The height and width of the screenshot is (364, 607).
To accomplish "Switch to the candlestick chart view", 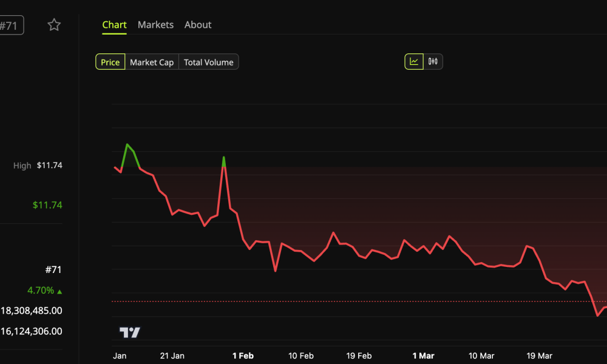I will pos(432,61).
